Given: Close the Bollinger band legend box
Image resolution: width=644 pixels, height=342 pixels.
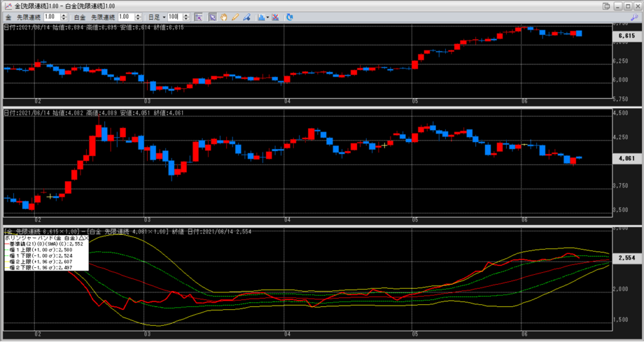Looking at the screenshot, I should tap(86, 240).
